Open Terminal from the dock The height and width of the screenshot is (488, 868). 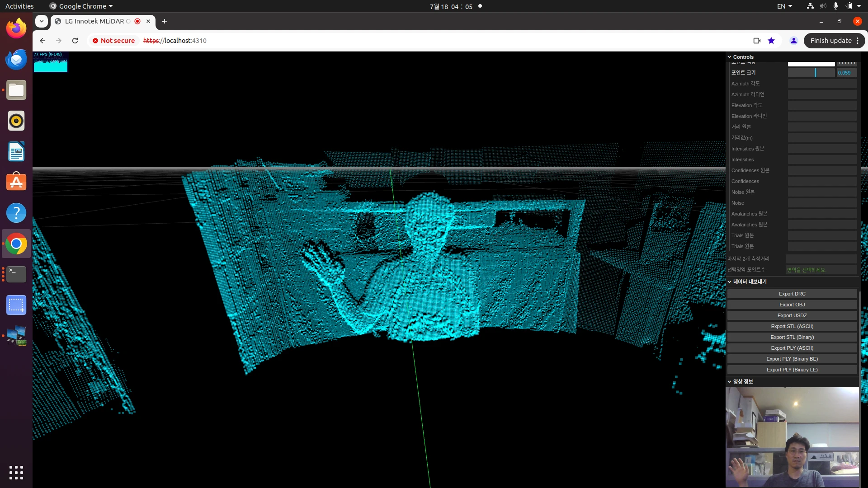pyautogui.click(x=16, y=274)
